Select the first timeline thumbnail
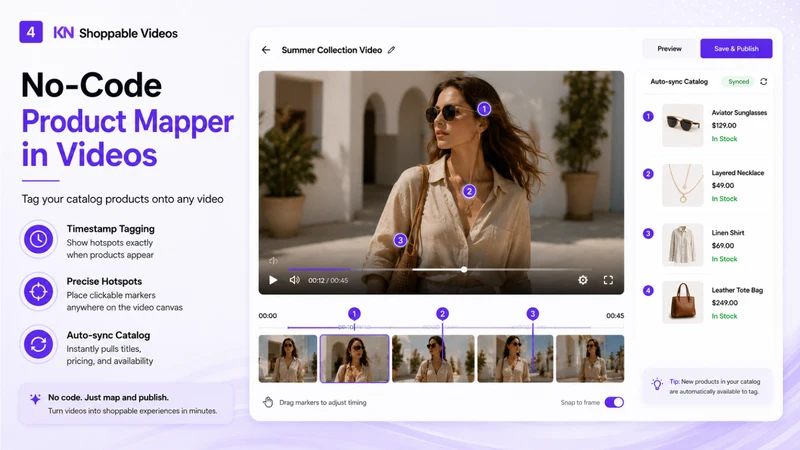Screen dimensions: 800x450 click(x=288, y=359)
